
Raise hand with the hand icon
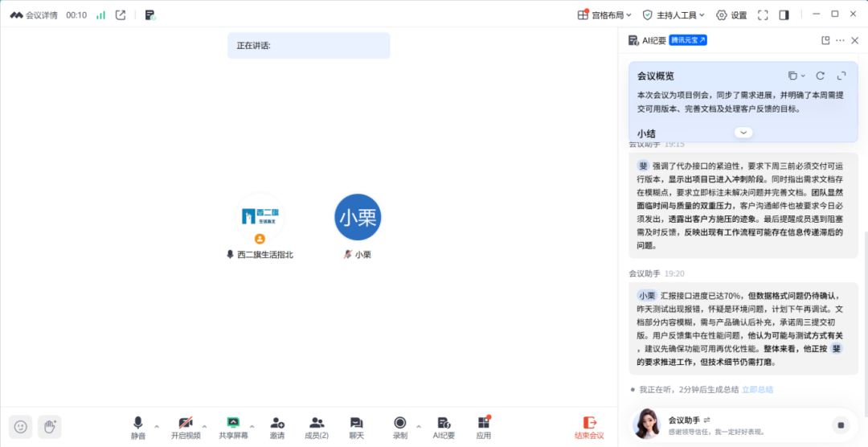(49, 427)
